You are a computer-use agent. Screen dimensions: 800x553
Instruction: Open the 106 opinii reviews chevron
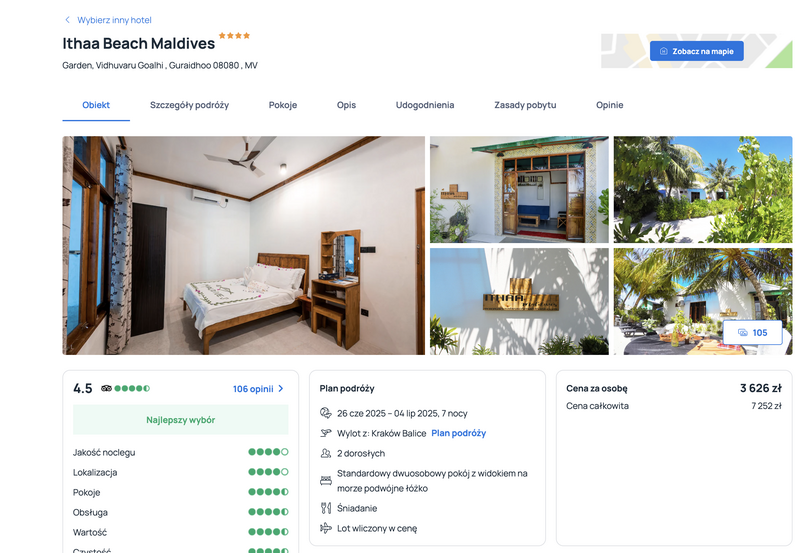click(x=281, y=389)
